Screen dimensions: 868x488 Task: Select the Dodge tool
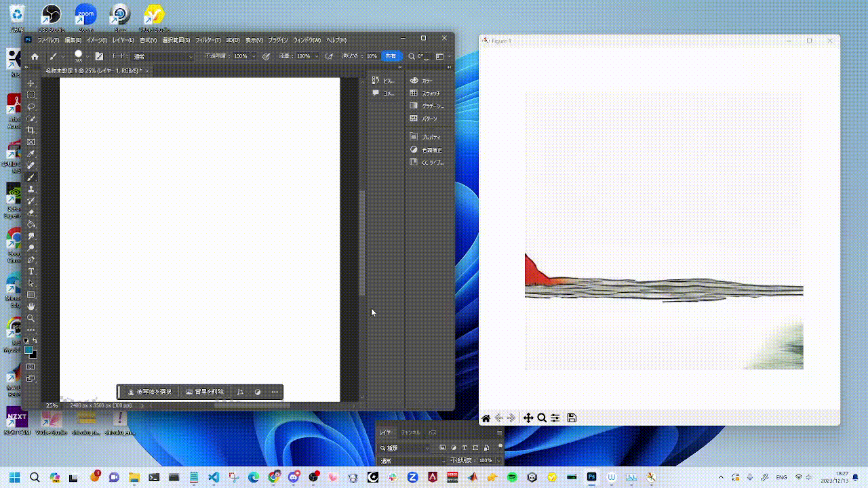(x=31, y=248)
